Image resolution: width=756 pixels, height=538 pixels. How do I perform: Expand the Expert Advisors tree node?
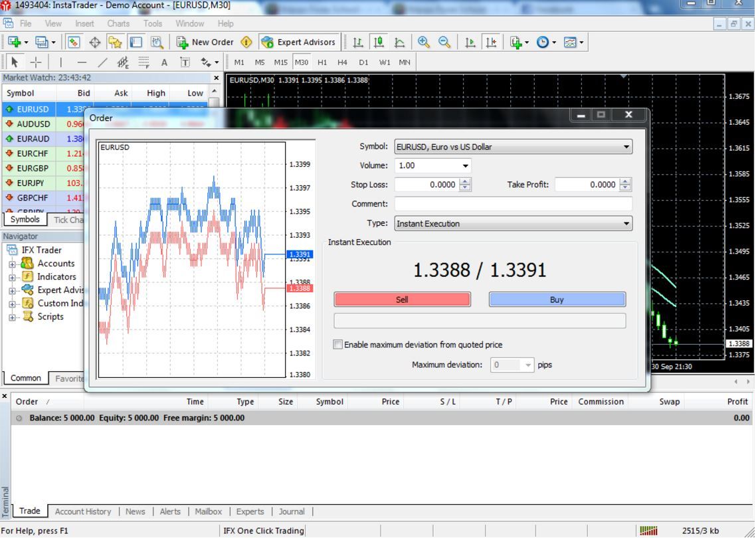click(12, 290)
